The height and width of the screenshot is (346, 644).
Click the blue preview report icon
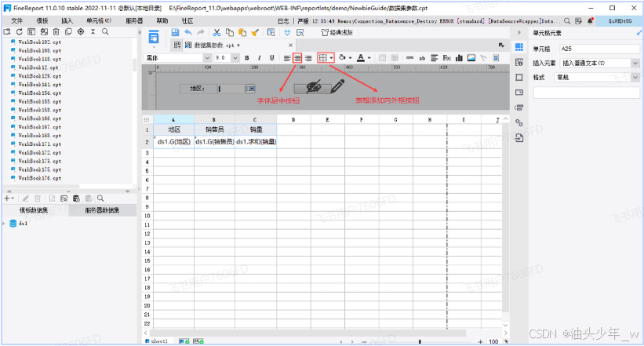point(154,37)
